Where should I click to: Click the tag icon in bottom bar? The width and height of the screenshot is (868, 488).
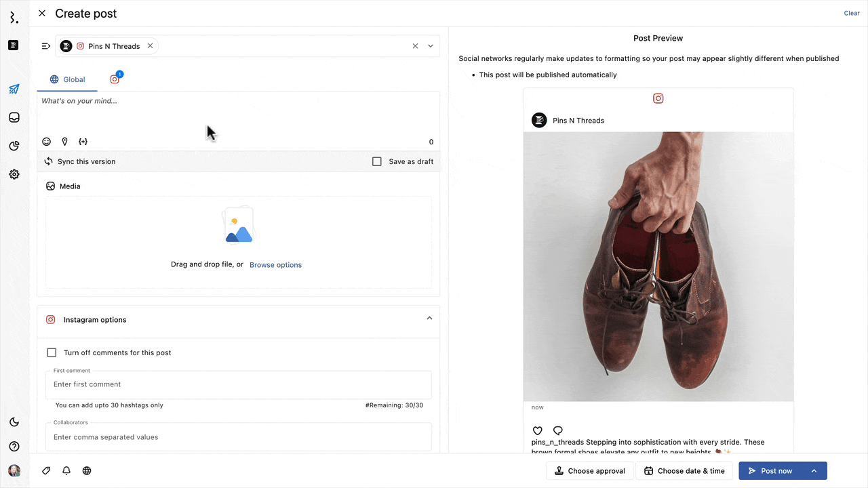[46, 470]
